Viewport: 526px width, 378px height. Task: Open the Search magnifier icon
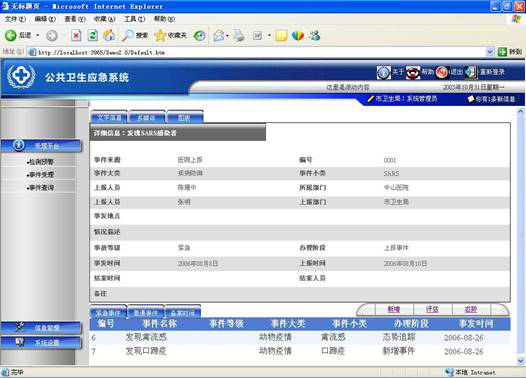127,35
